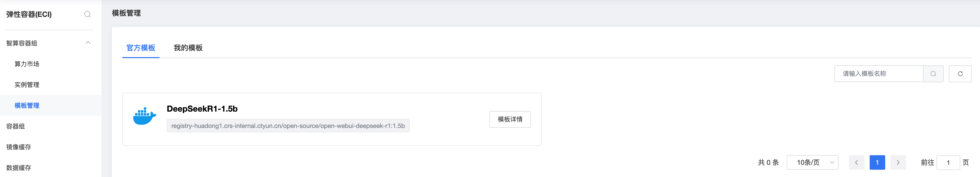Click the 前往 page number input box
Screen dimensions: 980x177
pos(948,162)
